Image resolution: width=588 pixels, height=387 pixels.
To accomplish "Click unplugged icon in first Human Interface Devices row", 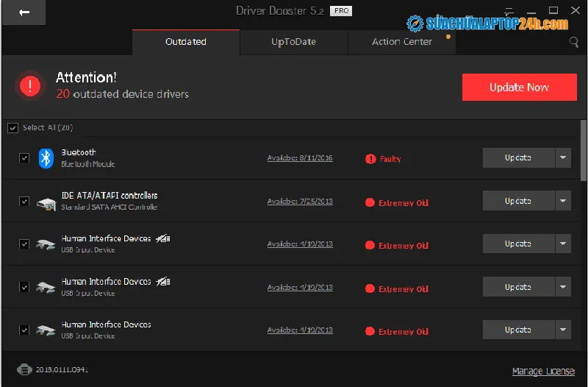I will [x=163, y=238].
